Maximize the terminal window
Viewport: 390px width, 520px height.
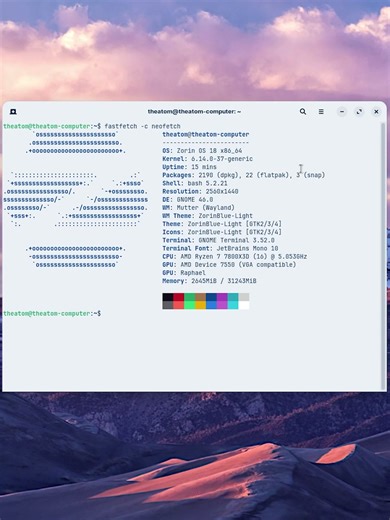click(x=359, y=112)
